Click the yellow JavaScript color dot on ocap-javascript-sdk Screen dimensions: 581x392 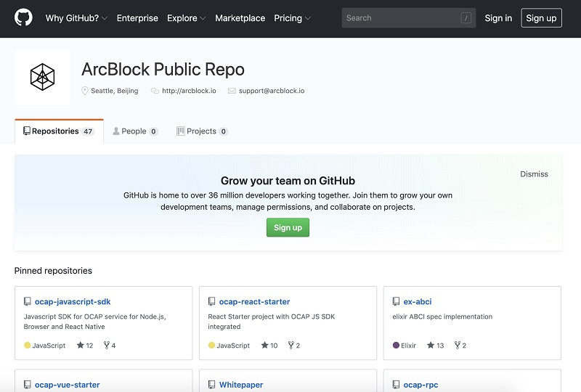pos(27,346)
